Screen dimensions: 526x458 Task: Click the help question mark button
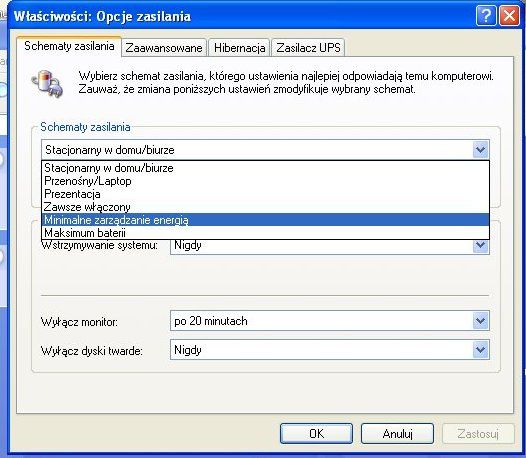(x=486, y=15)
